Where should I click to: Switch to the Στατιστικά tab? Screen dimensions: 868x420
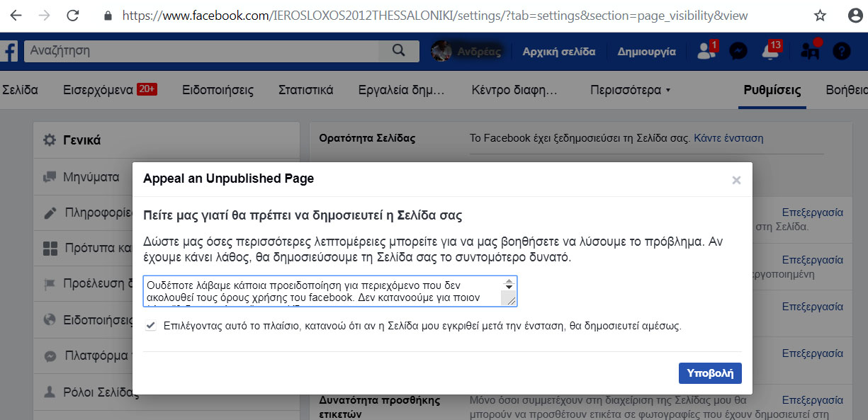(x=305, y=90)
